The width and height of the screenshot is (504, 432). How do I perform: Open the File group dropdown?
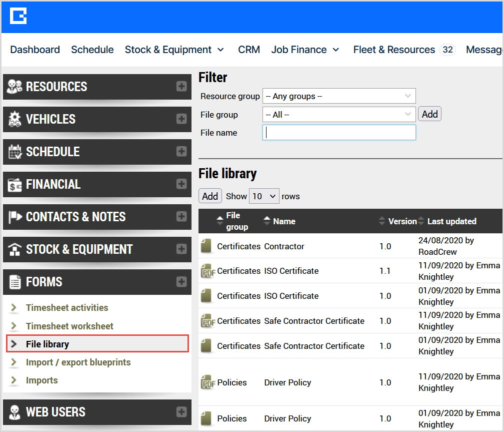(x=338, y=115)
